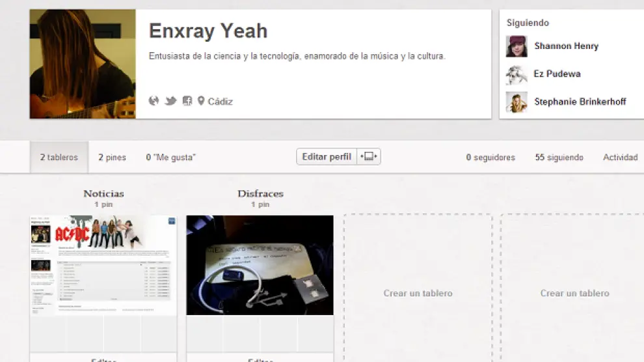Image resolution: width=644 pixels, height=362 pixels.
Task: Show the 0 "Me gusta" tab
Action: (170, 158)
